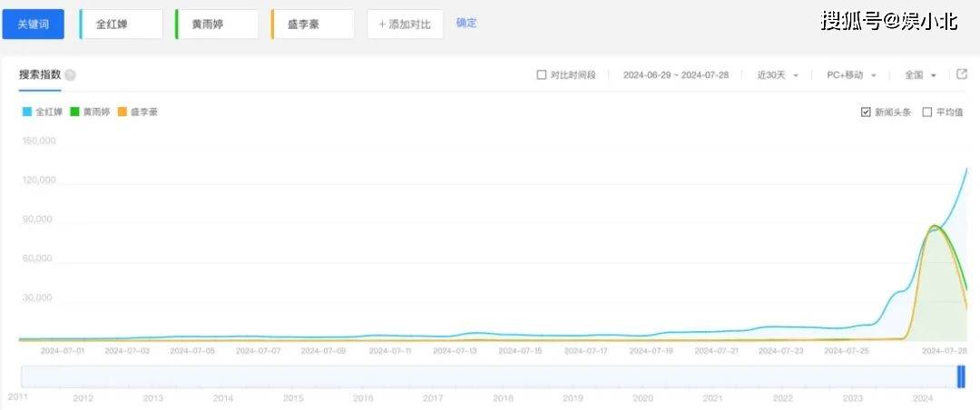Open the PC+移动 device dropdown
Image resolution: width=980 pixels, height=410 pixels.
(x=851, y=75)
